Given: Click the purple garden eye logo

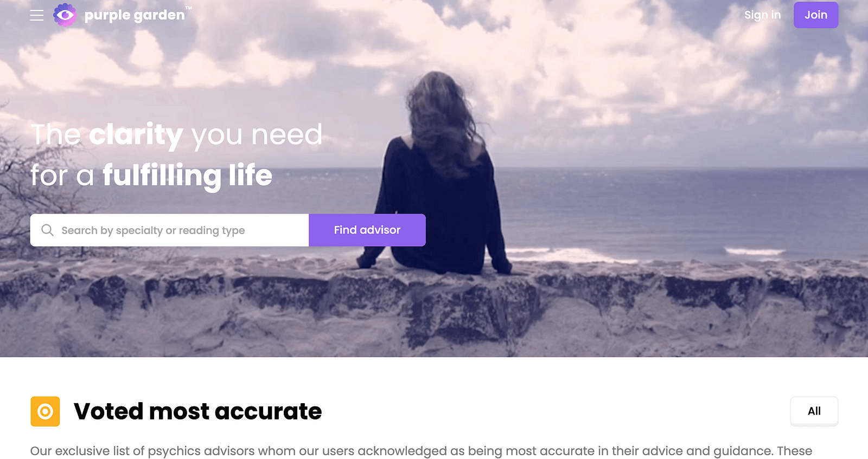Looking at the screenshot, I should tap(65, 15).
